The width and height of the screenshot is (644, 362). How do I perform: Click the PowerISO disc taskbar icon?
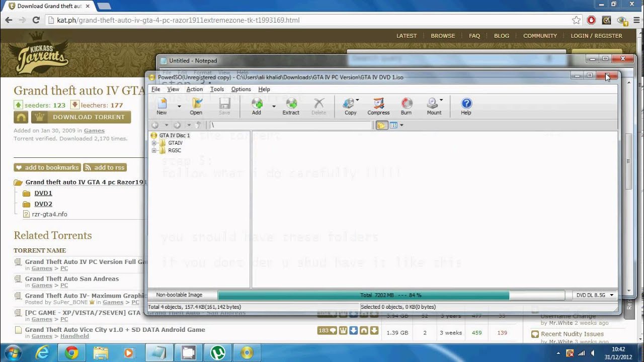tap(247, 353)
